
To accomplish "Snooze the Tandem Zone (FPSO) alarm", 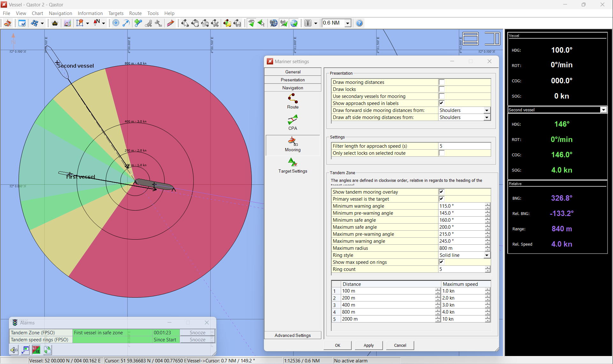I will coord(197,333).
